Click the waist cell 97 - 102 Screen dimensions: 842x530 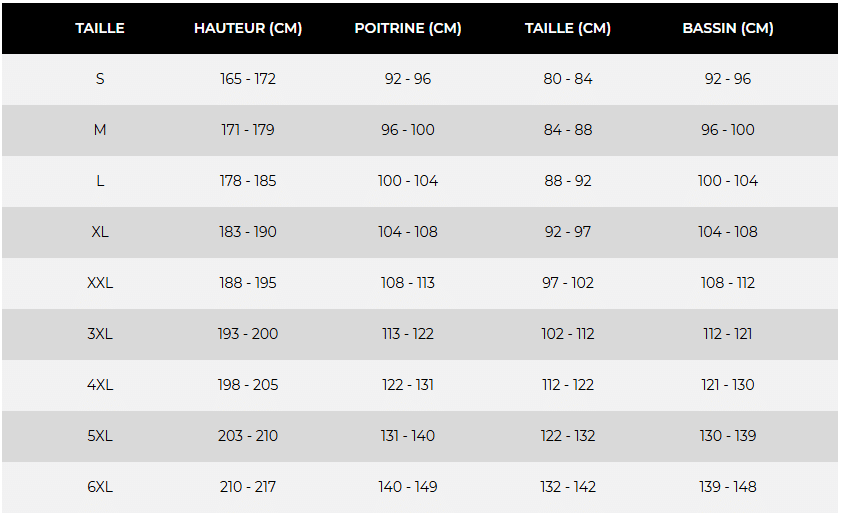click(568, 283)
